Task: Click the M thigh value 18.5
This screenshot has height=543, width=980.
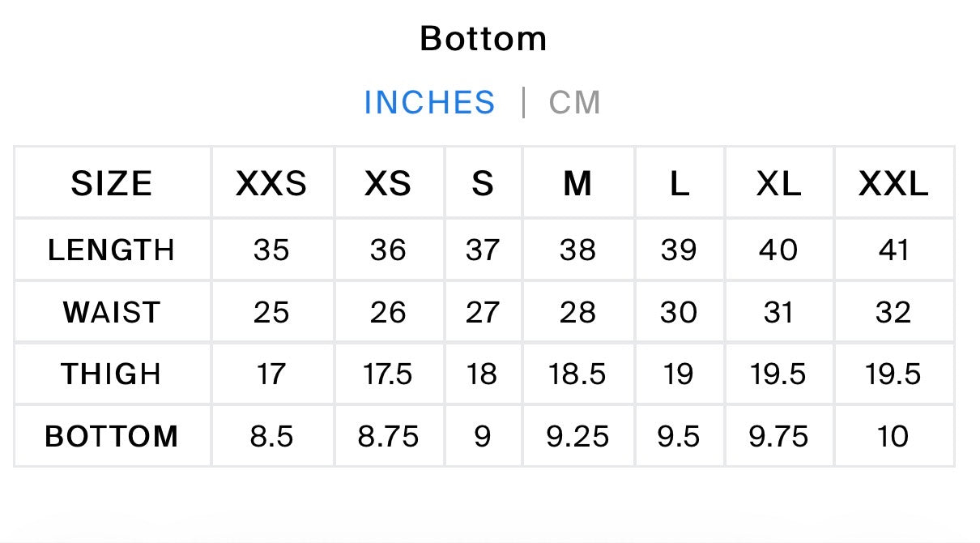Action: [577, 374]
